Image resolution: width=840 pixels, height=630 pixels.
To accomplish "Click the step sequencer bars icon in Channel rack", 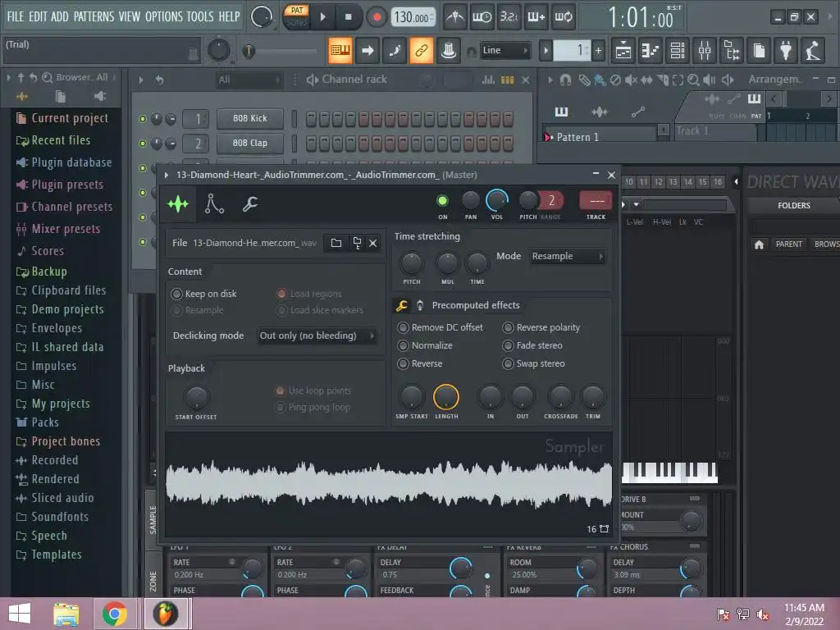I will point(507,80).
